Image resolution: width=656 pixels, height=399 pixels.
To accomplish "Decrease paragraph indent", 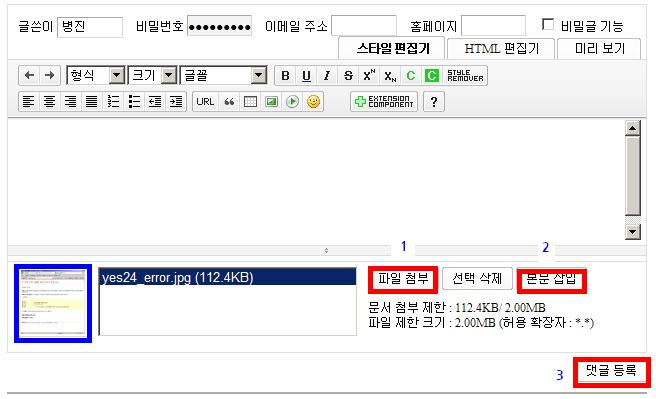I will tap(155, 102).
